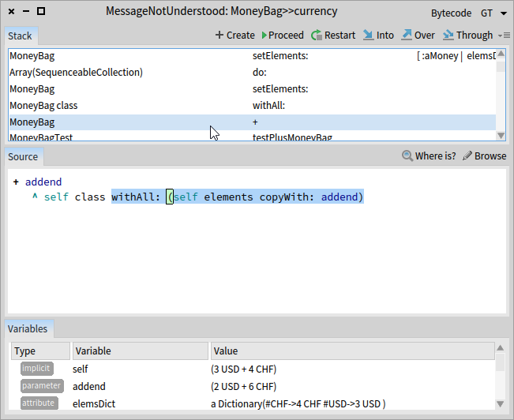Click the Variable column header

[141, 351]
